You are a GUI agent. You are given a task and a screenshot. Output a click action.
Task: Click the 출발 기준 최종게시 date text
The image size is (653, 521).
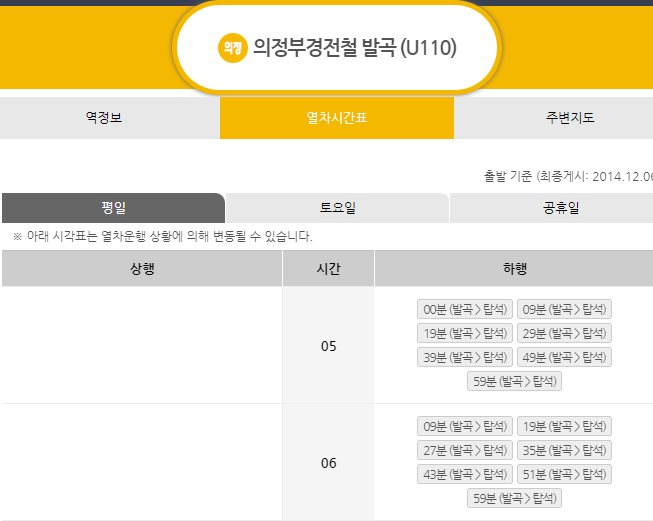tap(568, 176)
